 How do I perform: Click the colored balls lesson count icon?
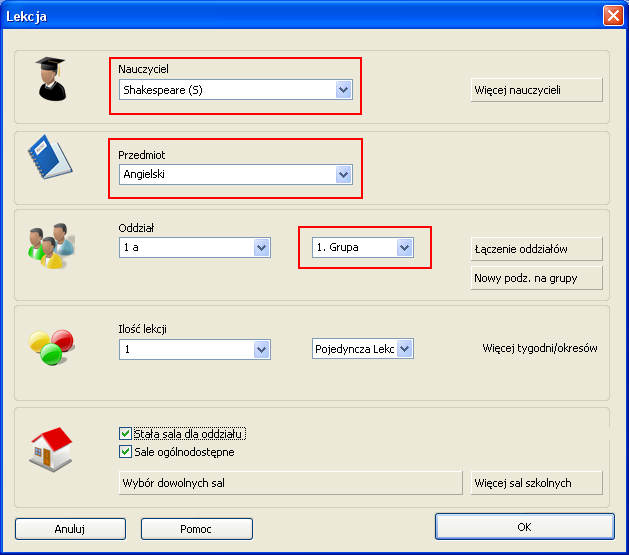51,347
